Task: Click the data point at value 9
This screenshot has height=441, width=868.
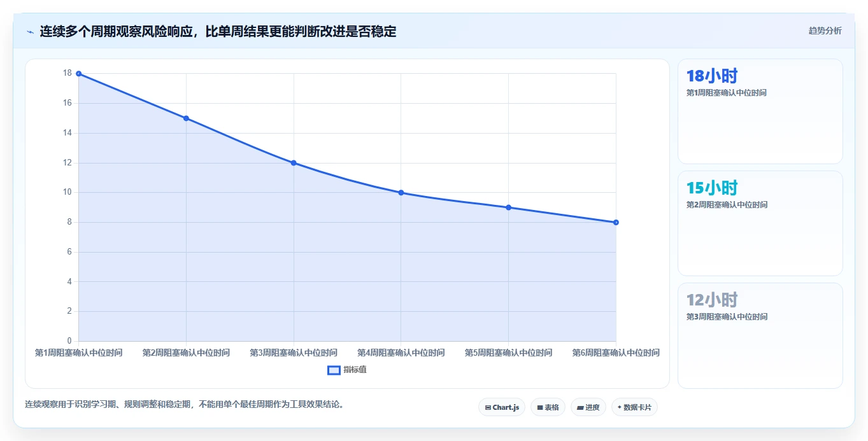Action: click(x=508, y=207)
